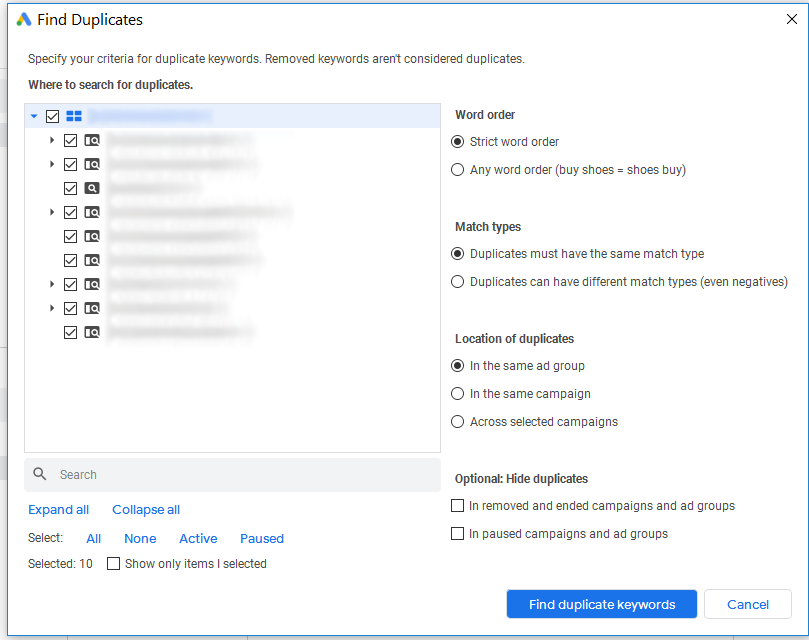Uncheck the checkbox beside the magnifier-only campaign icon
This screenshot has height=640, width=809.
[70, 188]
